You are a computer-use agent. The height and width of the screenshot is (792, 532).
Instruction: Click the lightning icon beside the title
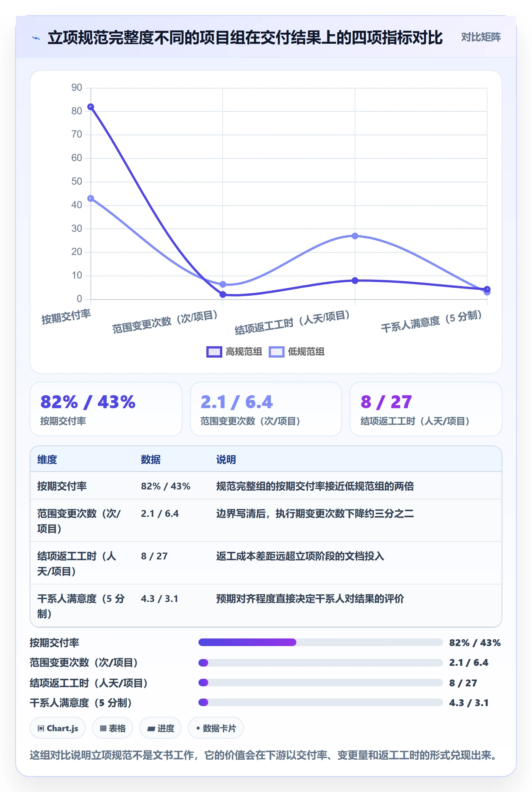click(x=36, y=38)
